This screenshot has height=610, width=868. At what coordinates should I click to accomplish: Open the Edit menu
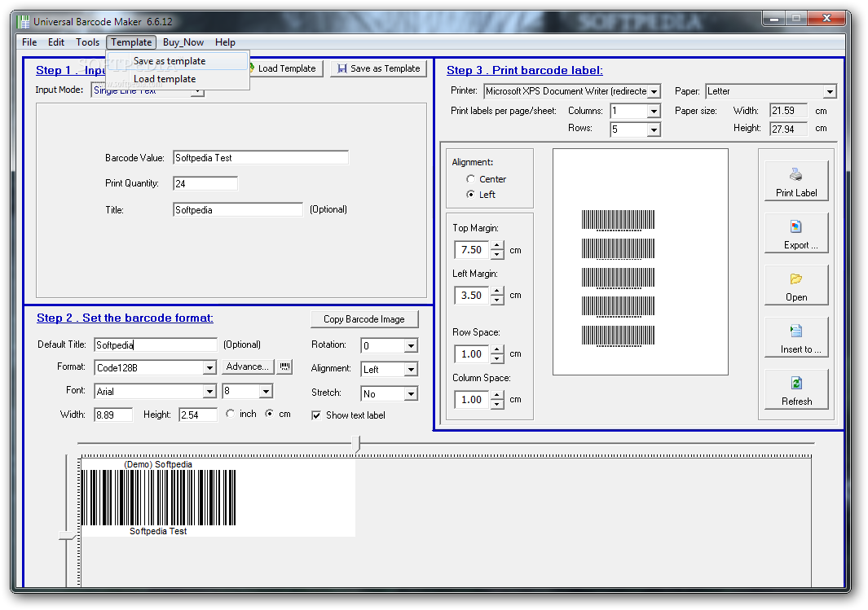point(56,42)
